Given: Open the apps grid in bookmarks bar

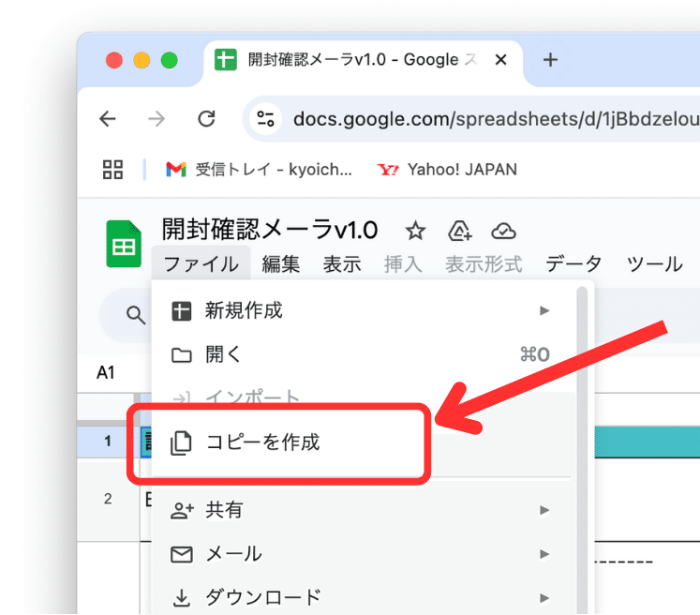Looking at the screenshot, I should [x=112, y=170].
